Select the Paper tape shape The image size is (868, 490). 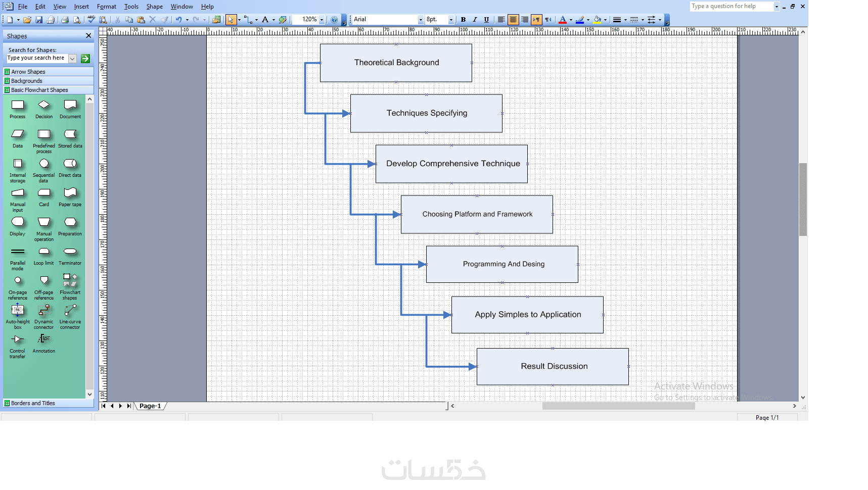70,193
